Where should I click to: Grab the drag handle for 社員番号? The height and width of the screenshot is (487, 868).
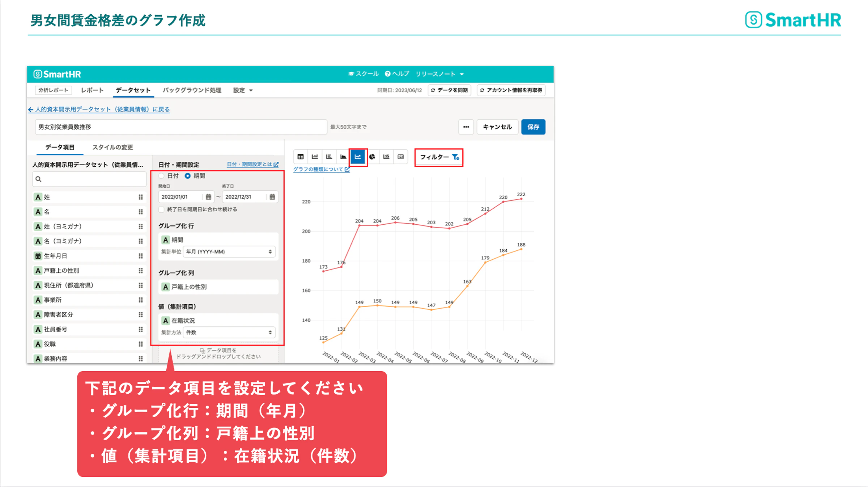(x=141, y=329)
